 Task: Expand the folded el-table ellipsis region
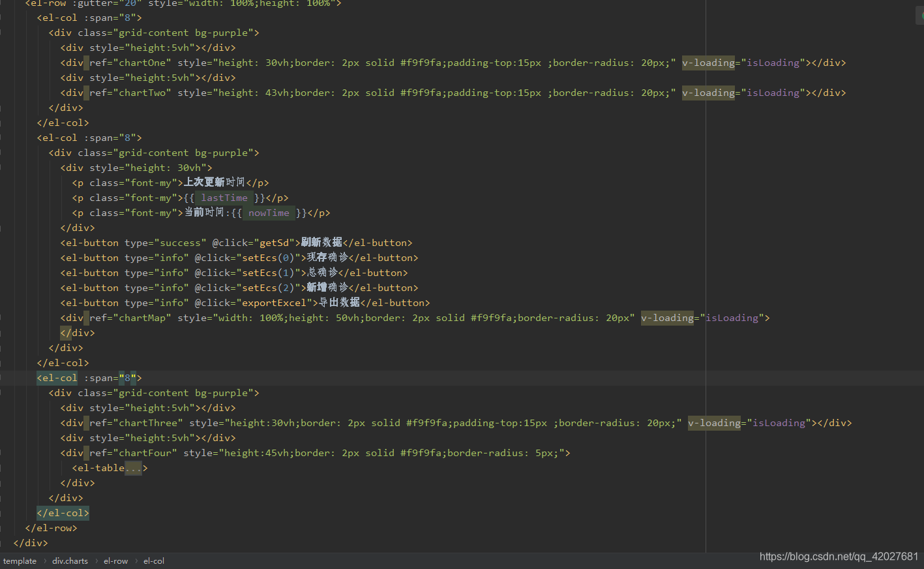tap(133, 468)
